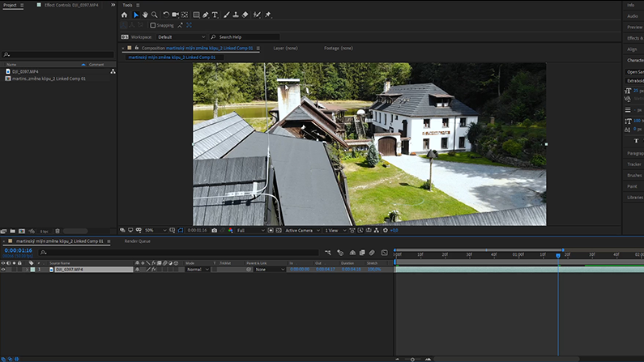
Task: Open the Layer (none) viewer tab
Action: coord(285,48)
